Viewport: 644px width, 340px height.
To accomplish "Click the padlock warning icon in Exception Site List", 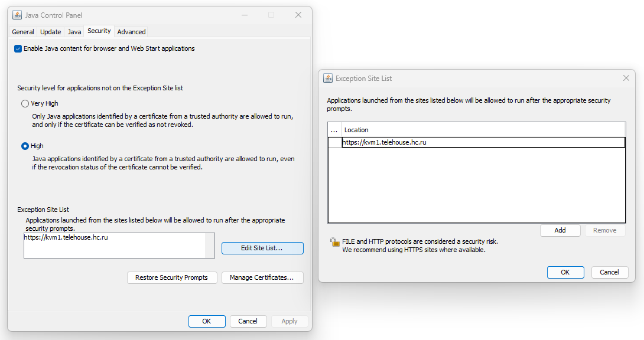I will 334,242.
